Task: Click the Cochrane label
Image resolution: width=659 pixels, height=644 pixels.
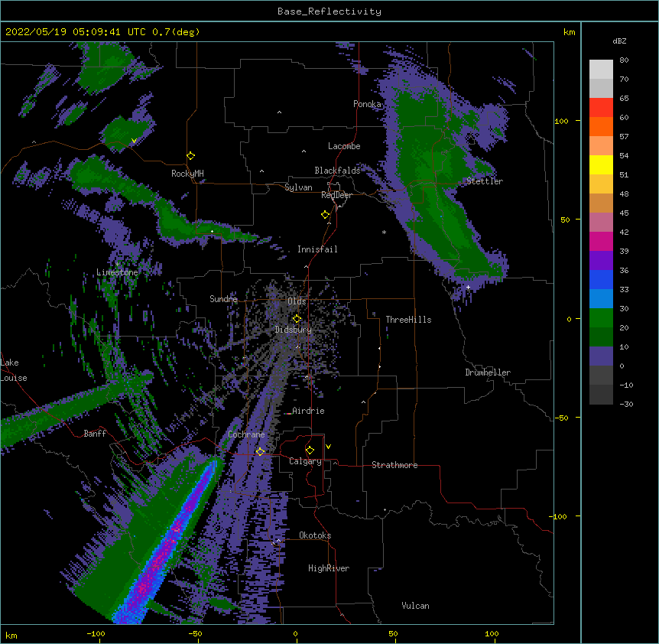Action: 246,434
